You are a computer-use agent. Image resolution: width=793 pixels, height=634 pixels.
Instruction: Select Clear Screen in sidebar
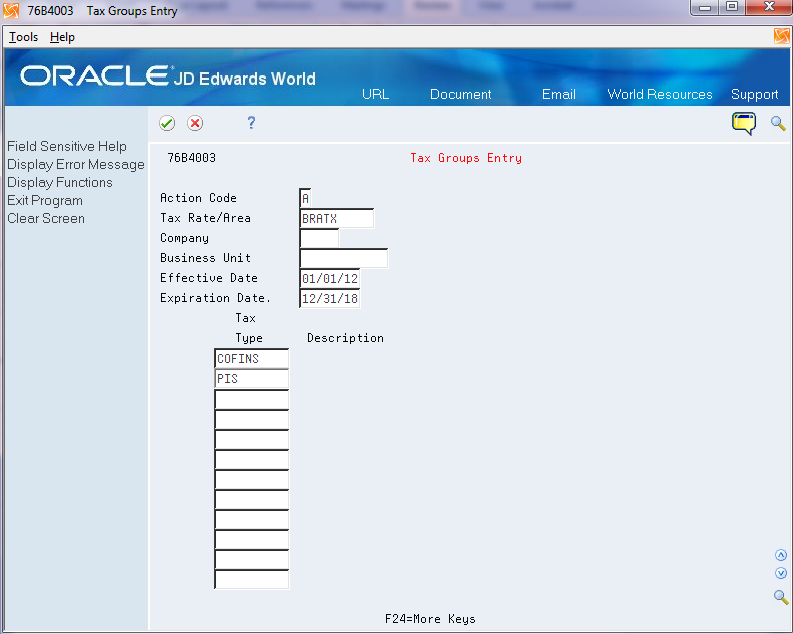pos(46,218)
